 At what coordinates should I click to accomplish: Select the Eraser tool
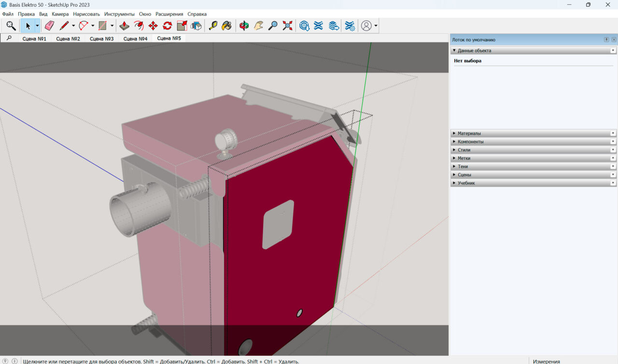[49, 26]
